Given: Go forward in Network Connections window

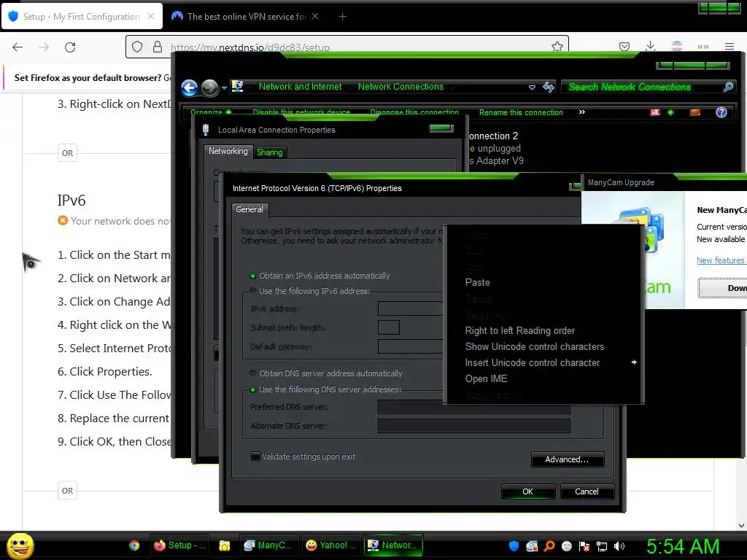Looking at the screenshot, I should coord(209,87).
